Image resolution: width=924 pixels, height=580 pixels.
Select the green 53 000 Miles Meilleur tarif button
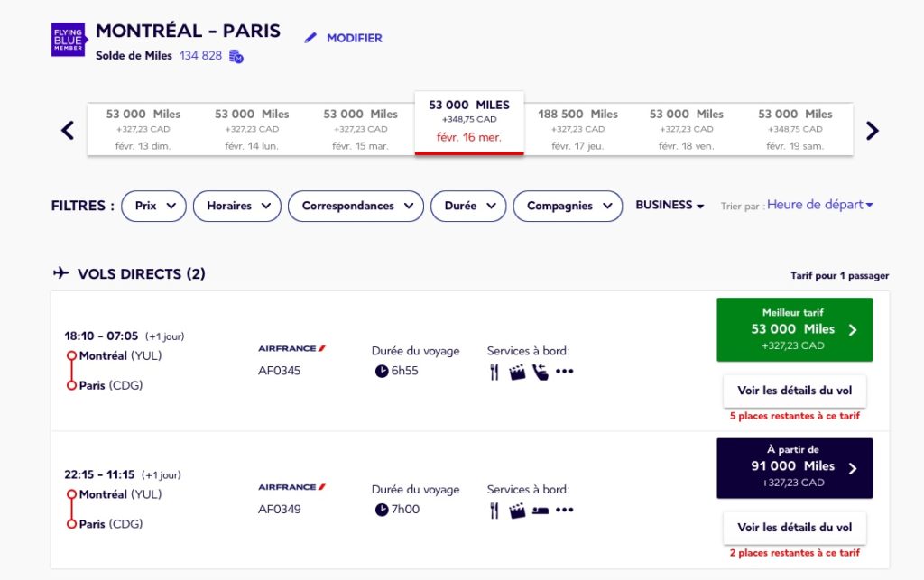pos(794,329)
